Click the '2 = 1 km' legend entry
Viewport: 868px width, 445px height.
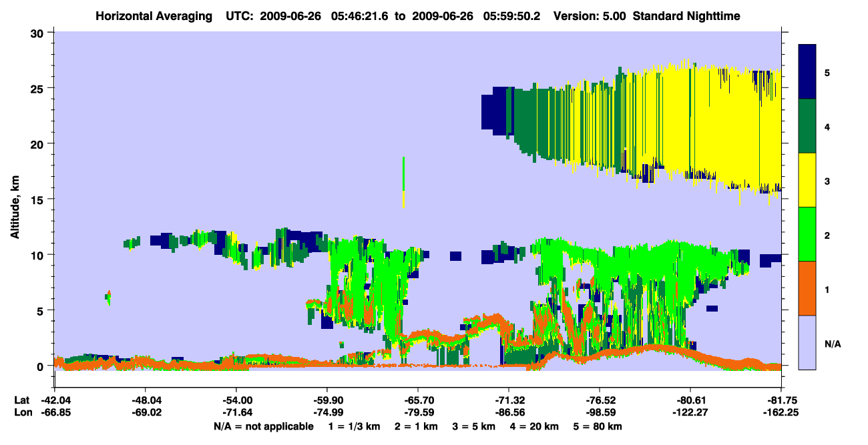click(417, 426)
